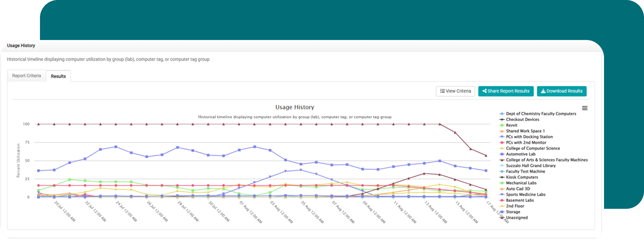Screen dimensions: 644x241
Task: Toggle Sports Medicine Labs legend entry
Action: pos(522,194)
